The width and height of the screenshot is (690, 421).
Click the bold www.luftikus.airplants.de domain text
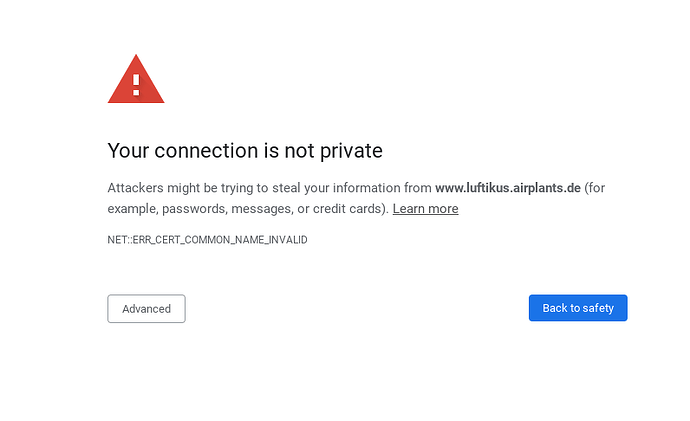tap(508, 188)
